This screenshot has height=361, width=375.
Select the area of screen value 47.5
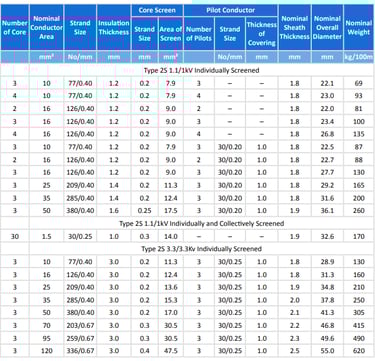(171, 351)
